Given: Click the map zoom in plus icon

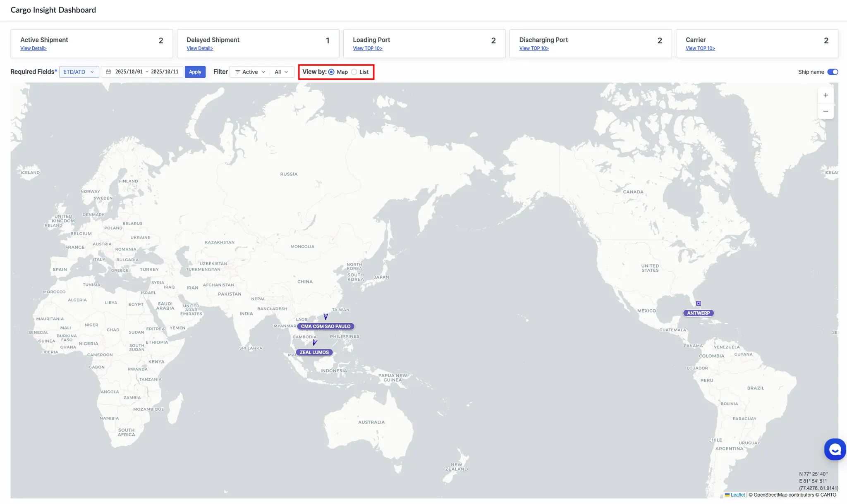Looking at the screenshot, I should click(x=825, y=95).
